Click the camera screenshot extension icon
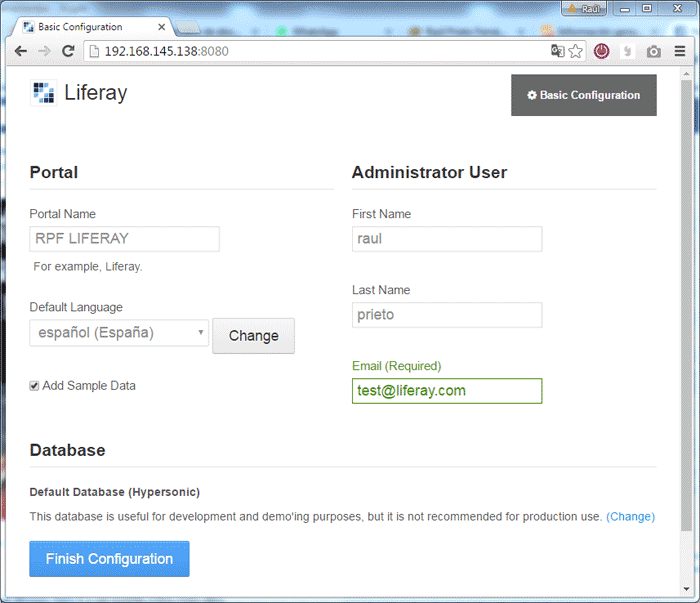 point(653,51)
